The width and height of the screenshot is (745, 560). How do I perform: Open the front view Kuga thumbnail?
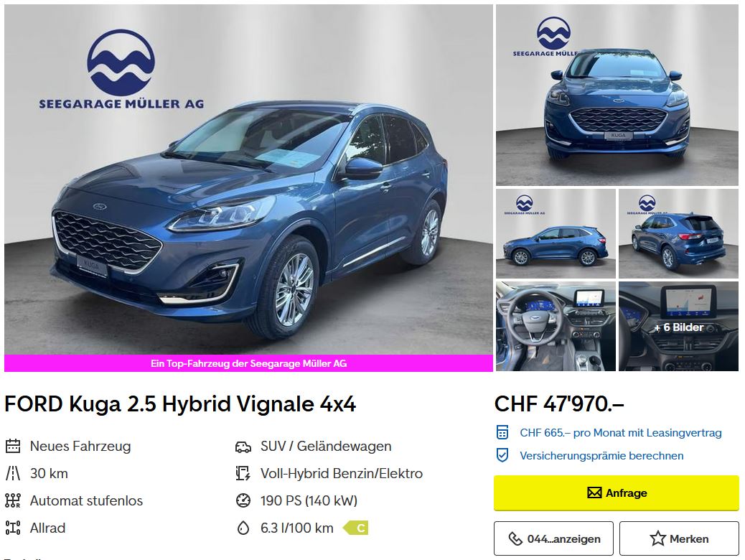point(617,95)
